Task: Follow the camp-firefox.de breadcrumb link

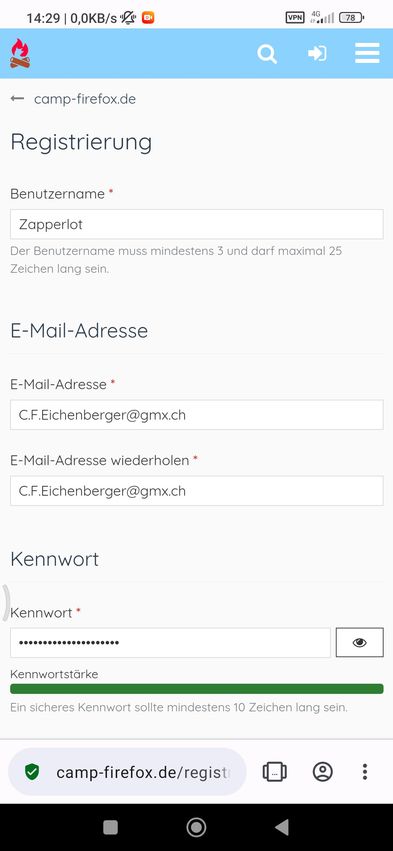Action: click(85, 99)
